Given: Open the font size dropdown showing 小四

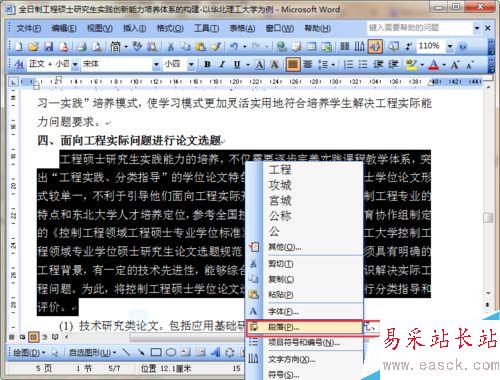Looking at the screenshot, I should tap(191, 64).
